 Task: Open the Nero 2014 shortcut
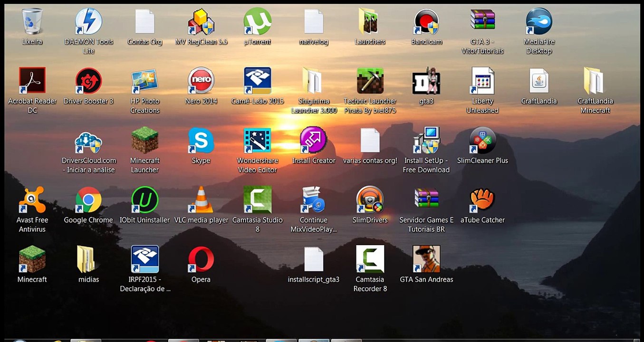click(x=201, y=81)
